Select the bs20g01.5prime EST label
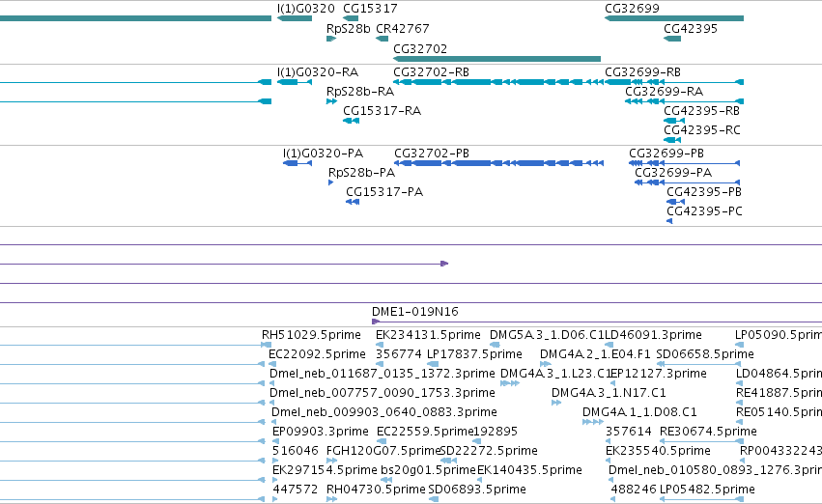 point(428,470)
